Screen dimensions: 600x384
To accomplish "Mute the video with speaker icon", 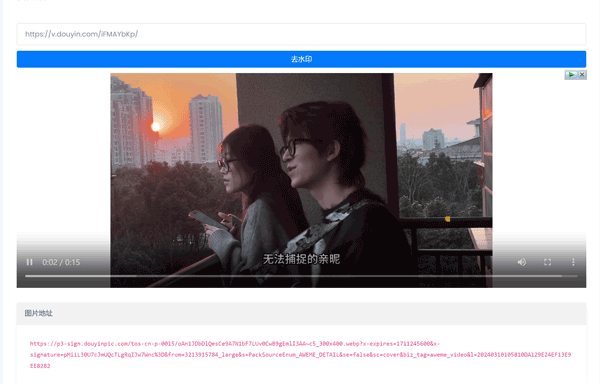I will (x=522, y=262).
